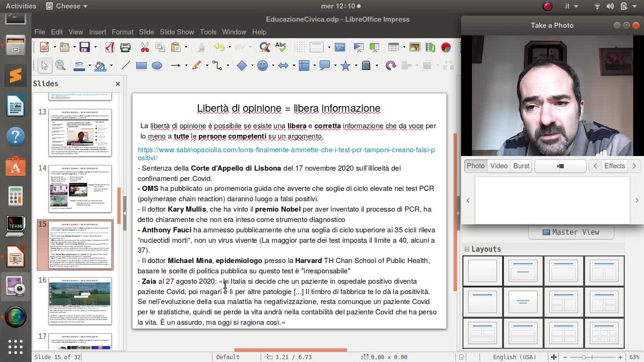Screen dimensions: 644x362
Task: Open Find & Replace tool
Action: 264,47
